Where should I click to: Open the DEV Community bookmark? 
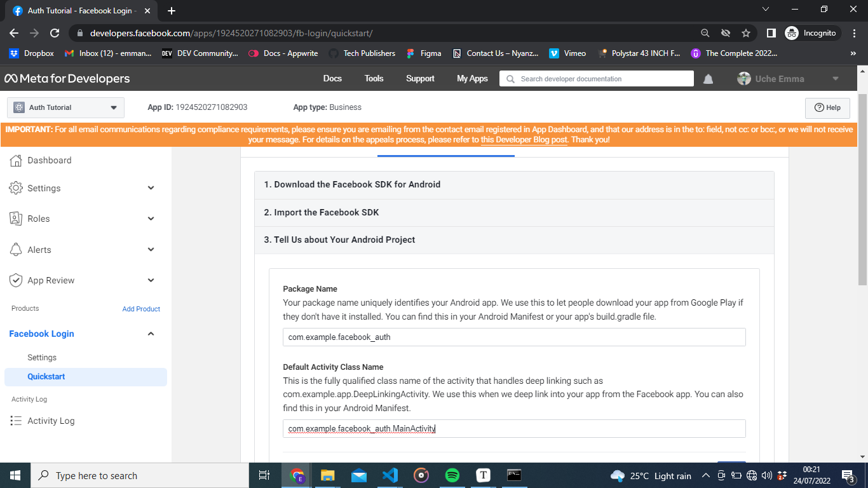(200, 53)
